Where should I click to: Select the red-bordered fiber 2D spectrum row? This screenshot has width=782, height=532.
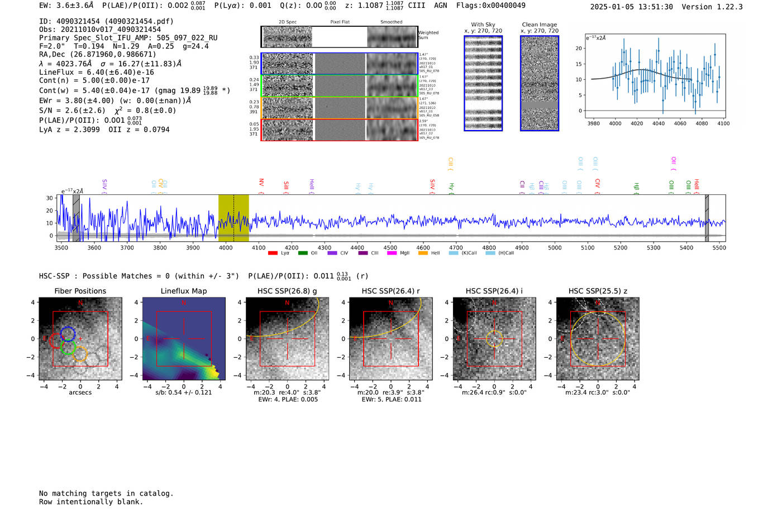[x=340, y=130]
